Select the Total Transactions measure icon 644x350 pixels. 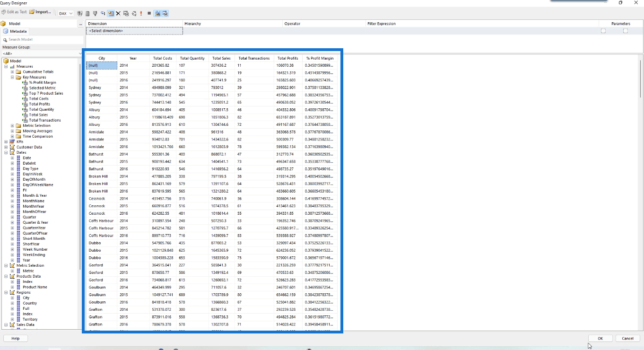(x=25, y=120)
